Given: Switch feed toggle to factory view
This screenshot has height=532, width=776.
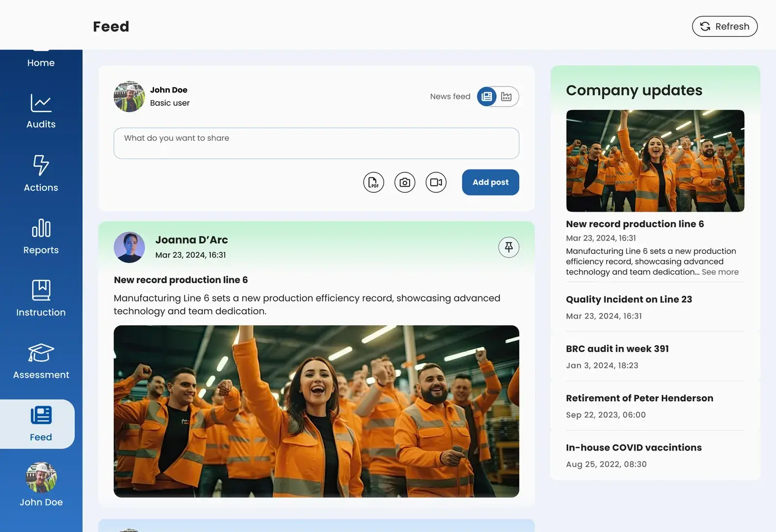Looking at the screenshot, I should (507, 96).
